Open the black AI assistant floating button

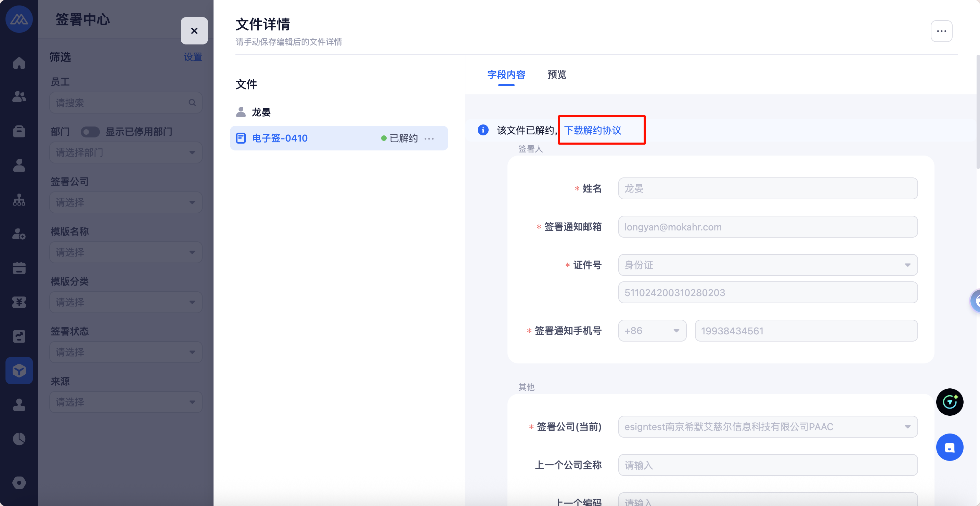coord(949,402)
